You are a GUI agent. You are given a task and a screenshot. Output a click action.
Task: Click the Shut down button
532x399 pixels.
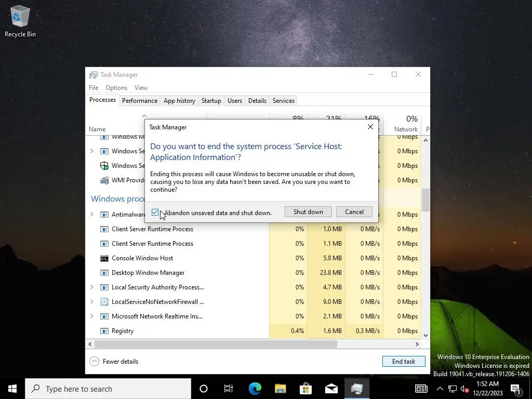point(308,212)
